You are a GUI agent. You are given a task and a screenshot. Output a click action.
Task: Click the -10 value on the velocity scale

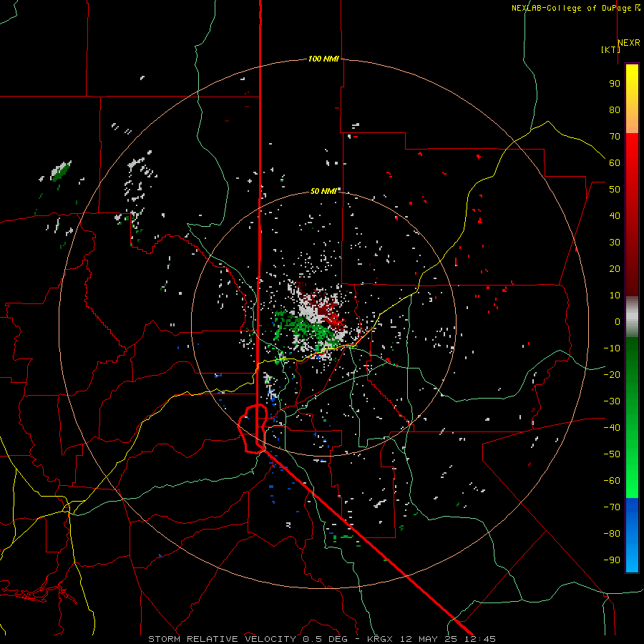click(612, 348)
